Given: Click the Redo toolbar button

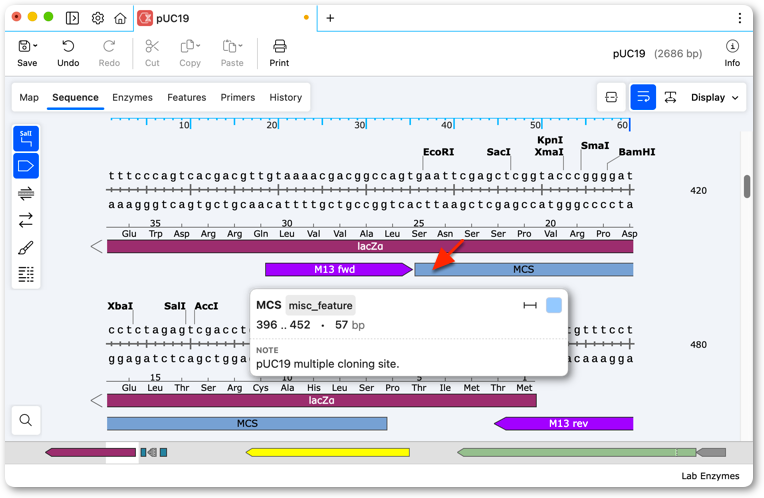Looking at the screenshot, I should pyautogui.click(x=109, y=53).
